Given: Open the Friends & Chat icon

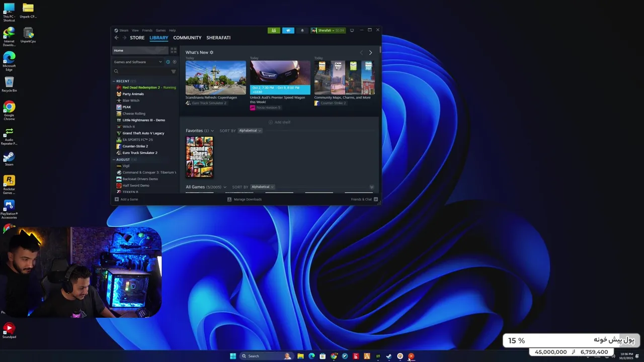Looking at the screenshot, I should 375,199.
